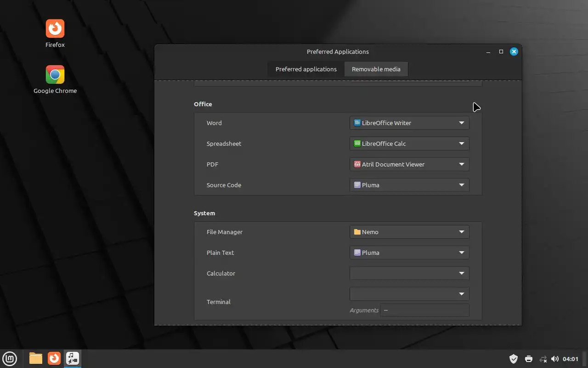Minimize the Preferred Applications window
The width and height of the screenshot is (588, 368).
tap(488, 52)
